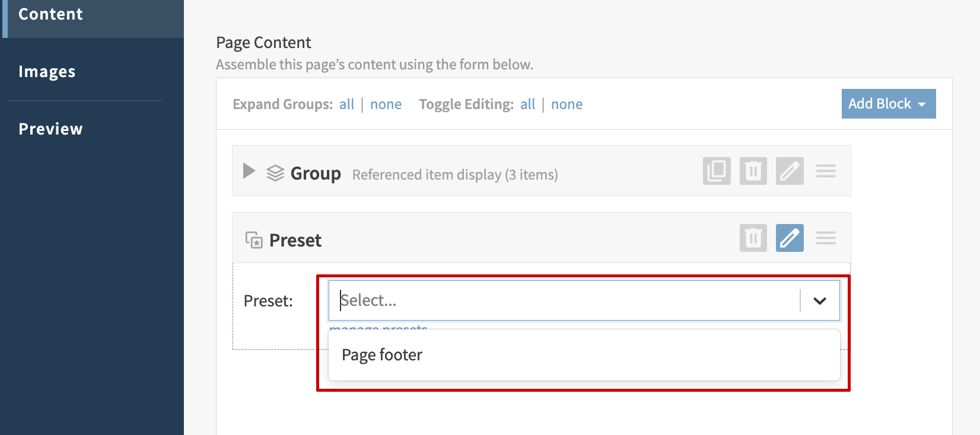980x435 pixels.
Task: Switch to the Images sidebar tab
Action: click(47, 72)
